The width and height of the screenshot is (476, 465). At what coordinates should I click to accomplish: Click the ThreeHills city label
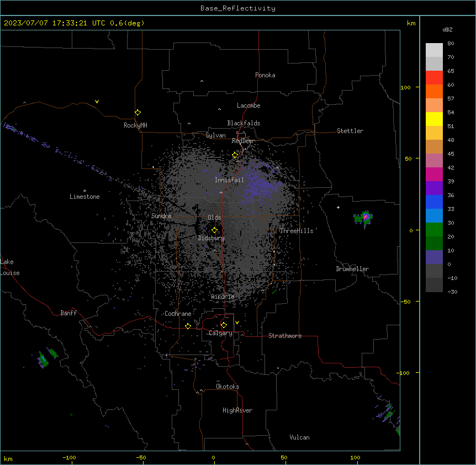click(297, 231)
